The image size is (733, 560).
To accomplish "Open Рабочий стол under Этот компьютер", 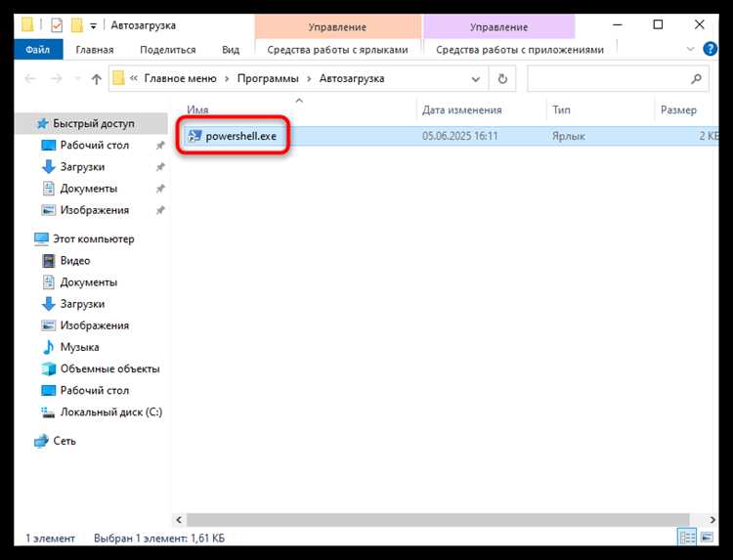I will pyautogui.click(x=95, y=391).
